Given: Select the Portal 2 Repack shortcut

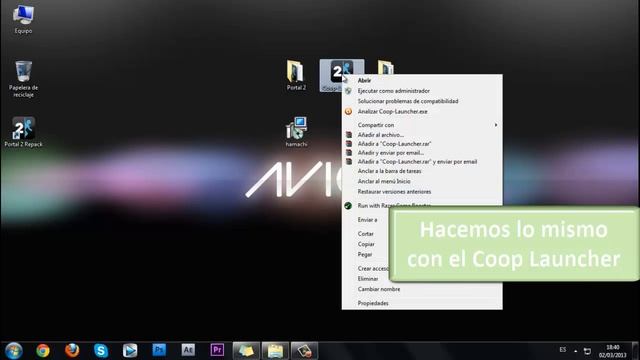Looking at the screenshot, I should point(23,132).
